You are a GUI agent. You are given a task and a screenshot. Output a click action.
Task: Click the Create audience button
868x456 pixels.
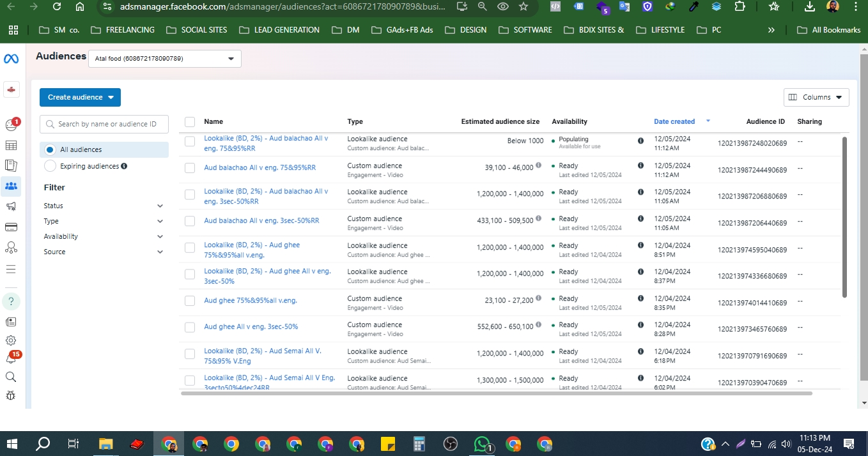click(x=80, y=97)
